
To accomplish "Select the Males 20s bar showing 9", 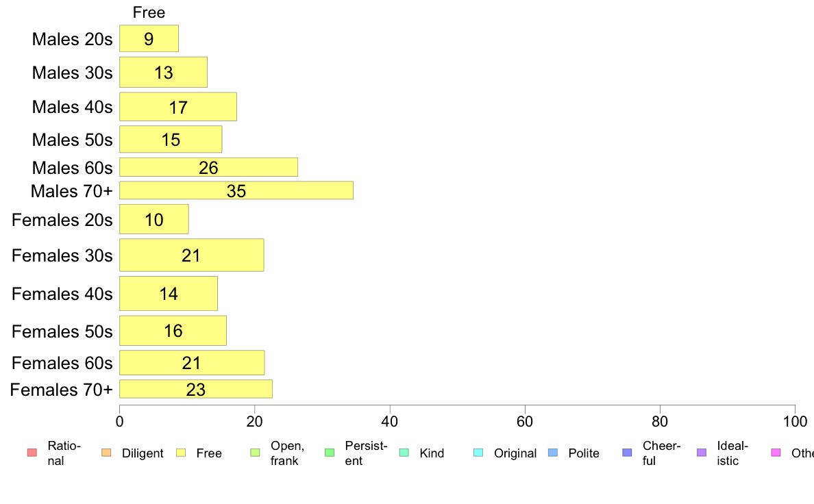I will [x=149, y=38].
